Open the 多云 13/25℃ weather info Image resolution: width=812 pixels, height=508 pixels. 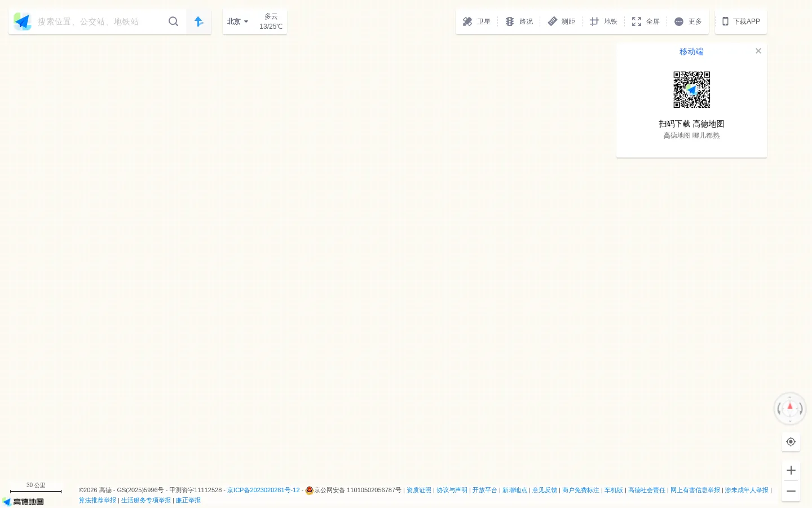271,21
